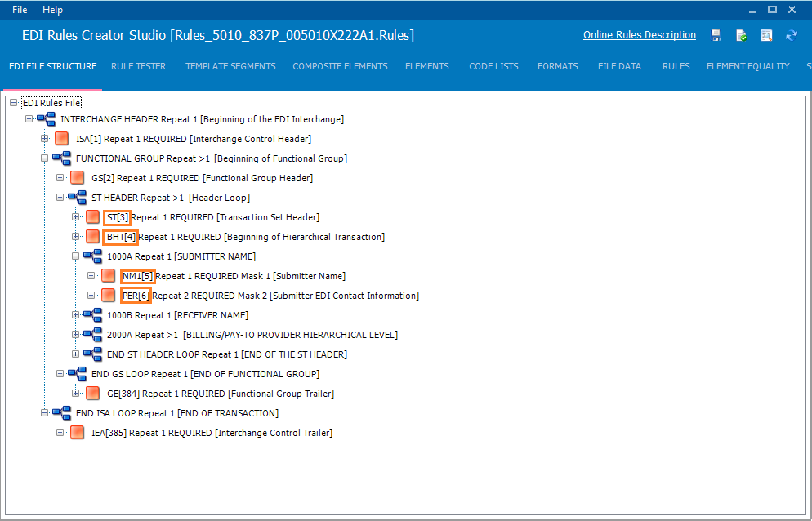Collapse the INTERCHANGE HEADER node
The width and height of the screenshot is (812, 521).
[29, 119]
